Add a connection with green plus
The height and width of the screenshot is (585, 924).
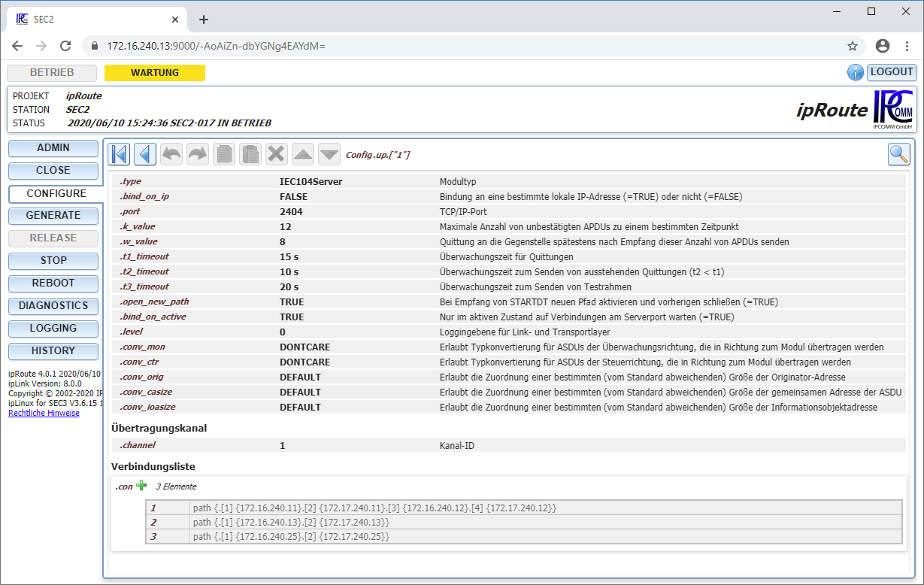point(141,486)
